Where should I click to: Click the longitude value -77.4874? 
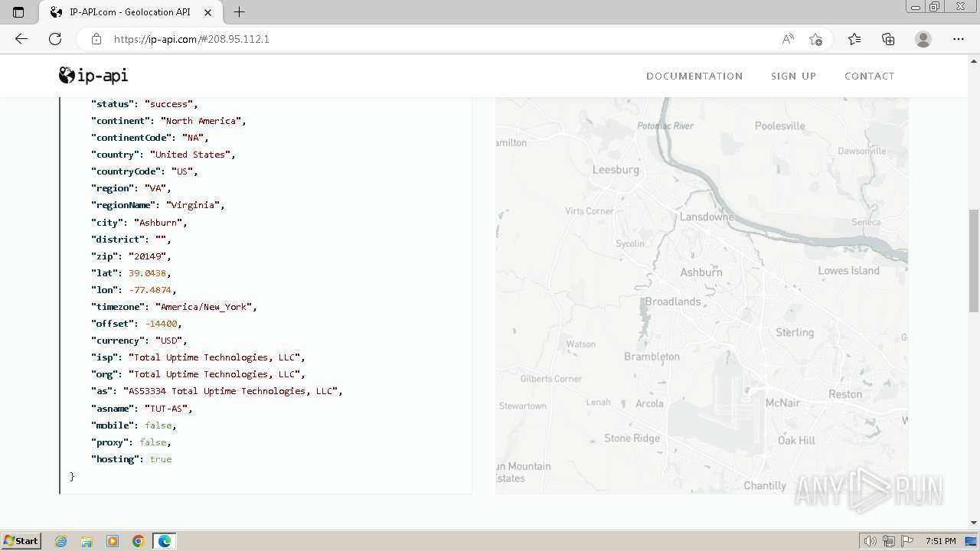(x=150, y=289)
